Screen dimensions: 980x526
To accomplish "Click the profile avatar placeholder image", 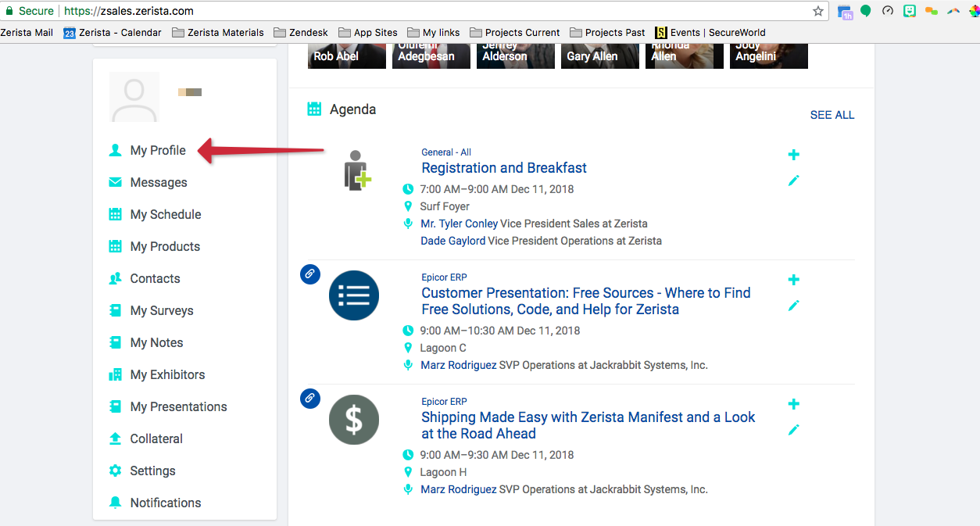I will coord(134,97).
